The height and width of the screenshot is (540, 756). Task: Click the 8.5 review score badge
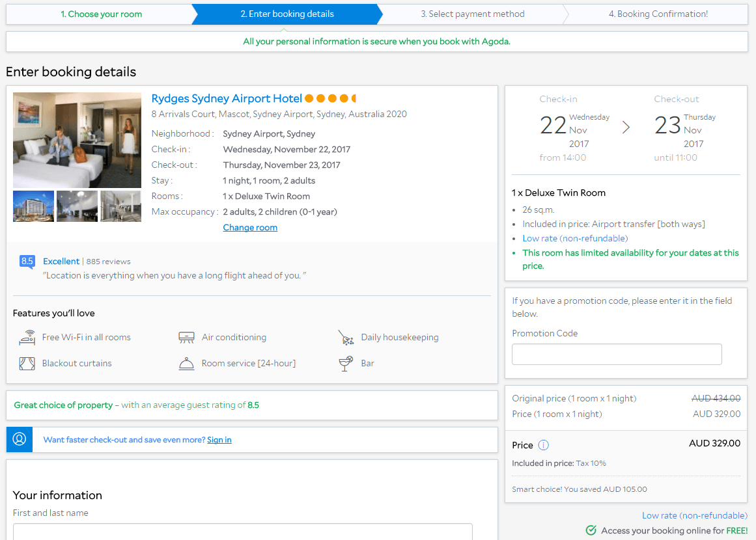click(x=27, y=262)
